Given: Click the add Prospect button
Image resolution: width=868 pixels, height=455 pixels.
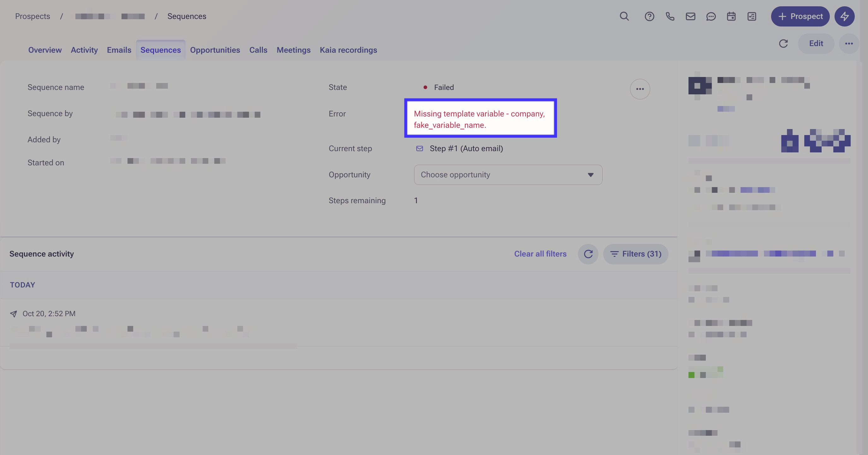Looking at the screenshot, I should [800, 16].
